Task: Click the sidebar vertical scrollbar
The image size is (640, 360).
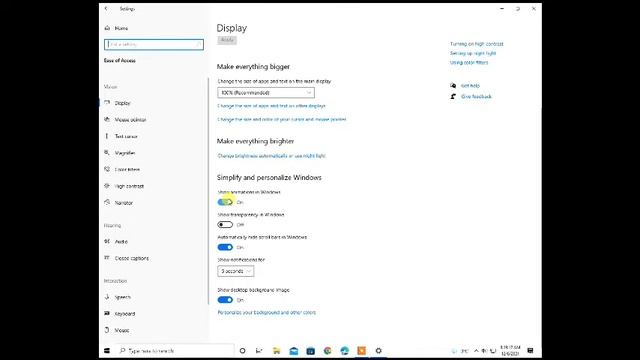Action: point(208,191)
